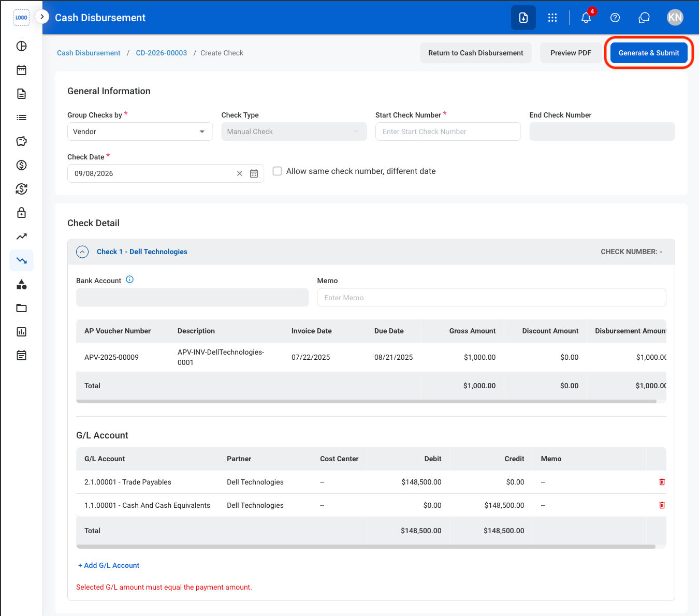Click the help question mark icon
The width and height of the screenshot is (699, 616).
click(x=615, y=18)
